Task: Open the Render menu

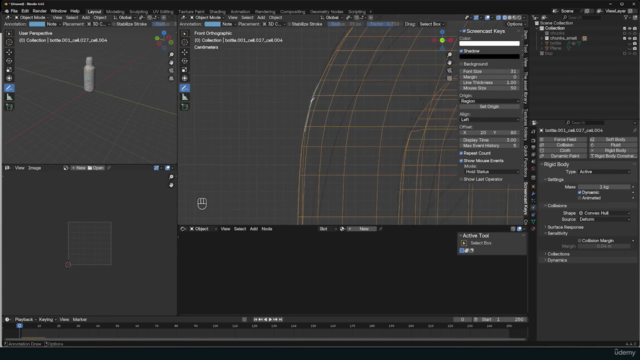Action: point(40,11)
